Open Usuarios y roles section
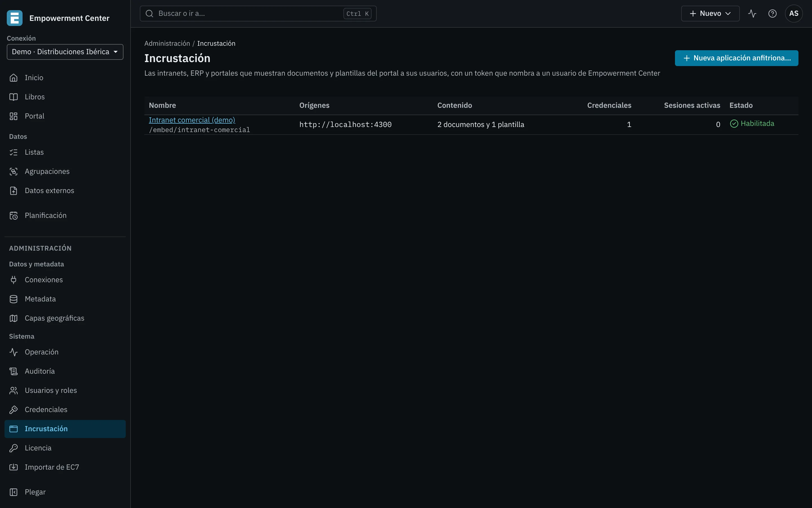 65,390
